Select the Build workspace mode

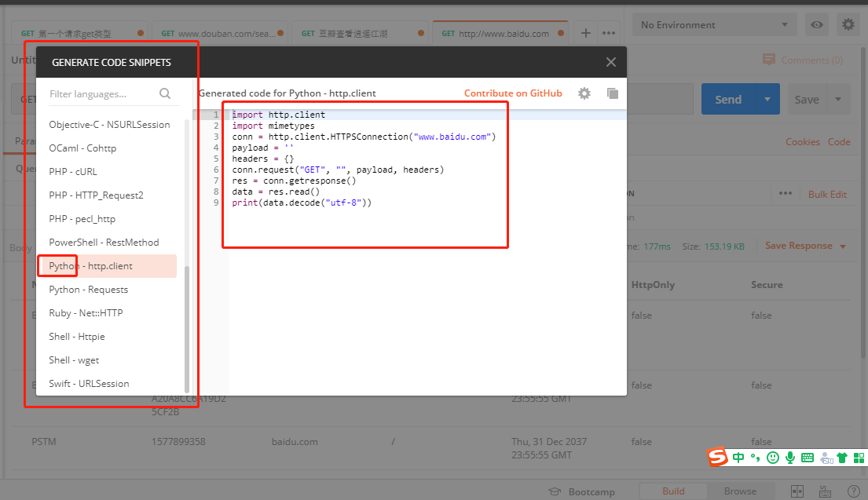(x=673, y=491)
